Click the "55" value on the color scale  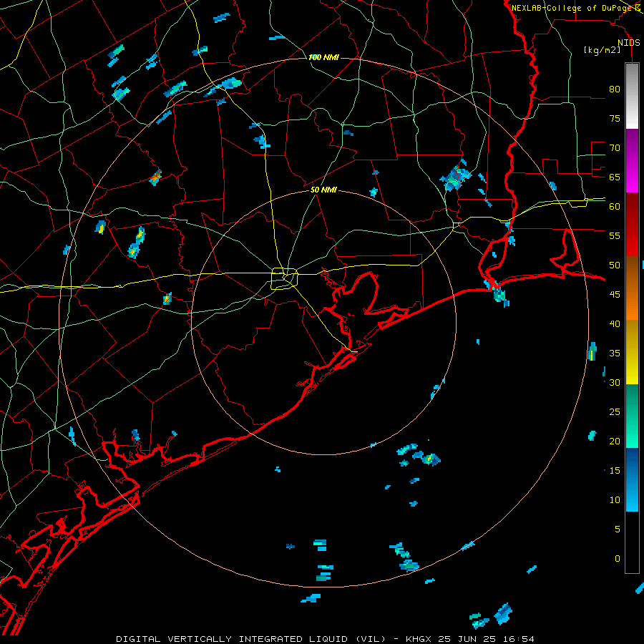click(615, 235)
